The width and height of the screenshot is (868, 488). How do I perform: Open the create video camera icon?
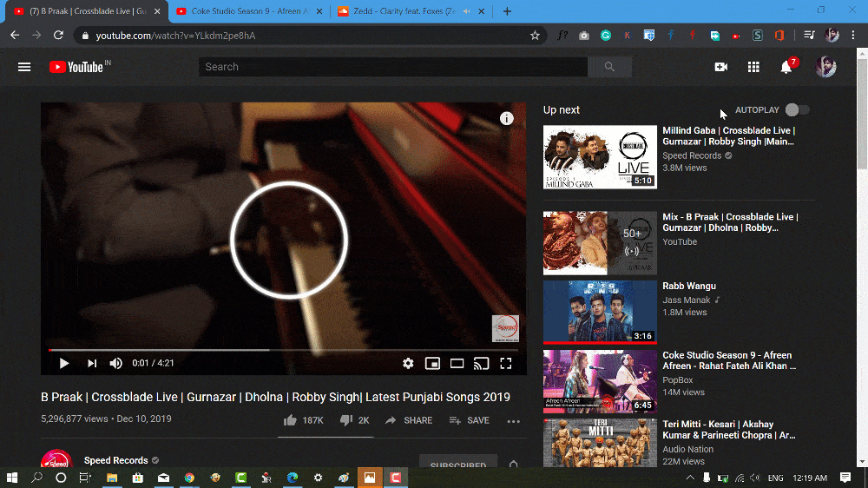point(720,67)
